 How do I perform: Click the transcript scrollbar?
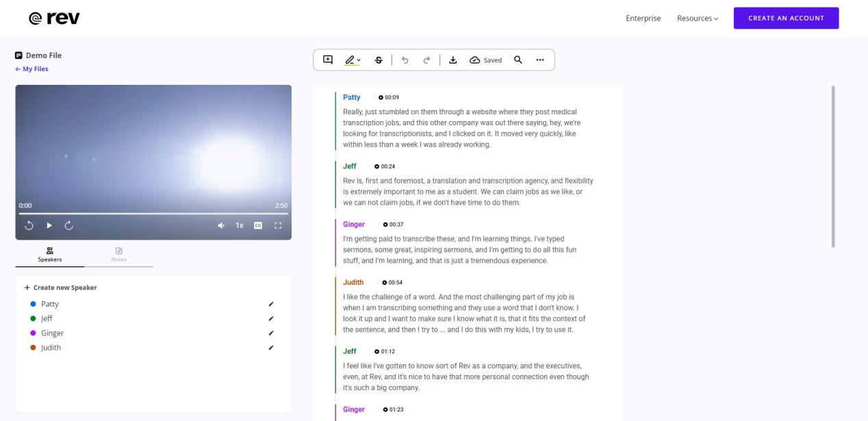(x=833, y=166)
